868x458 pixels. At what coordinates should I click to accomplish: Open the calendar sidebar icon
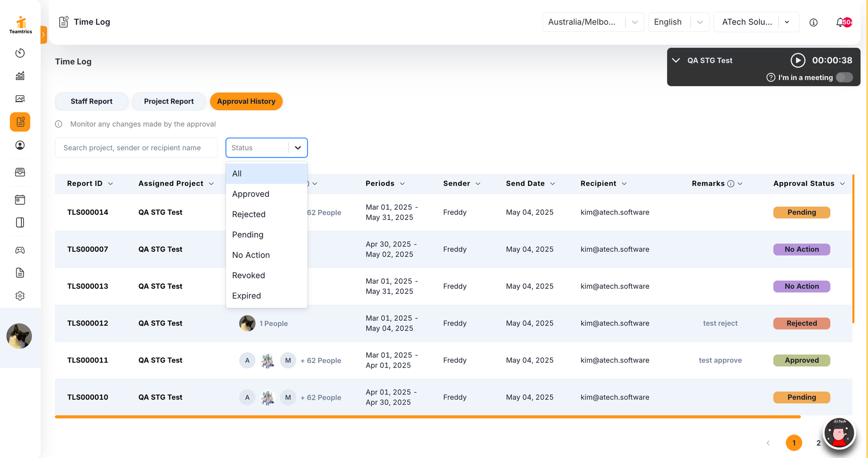[x=20, y=200]
